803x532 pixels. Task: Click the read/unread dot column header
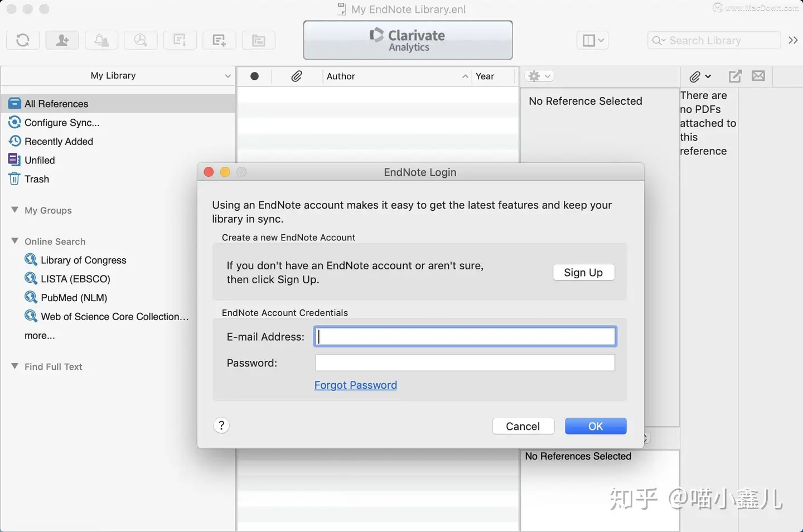pyautogui.click(x=254, y=76)
